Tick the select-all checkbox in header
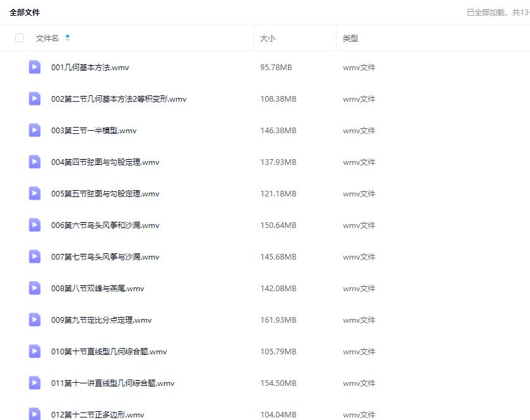 20,38
